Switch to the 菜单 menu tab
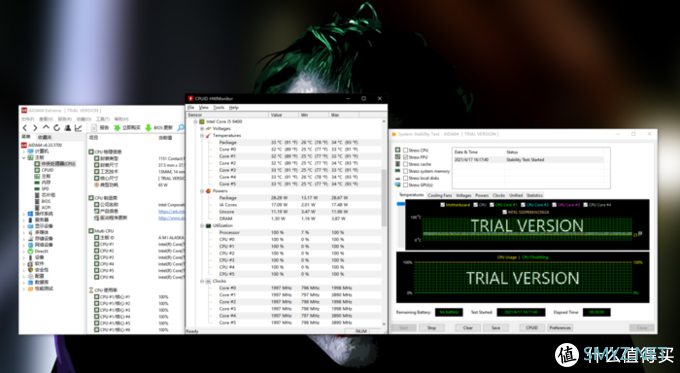This screenshot has width=680, height=373. tap(26, 137)
